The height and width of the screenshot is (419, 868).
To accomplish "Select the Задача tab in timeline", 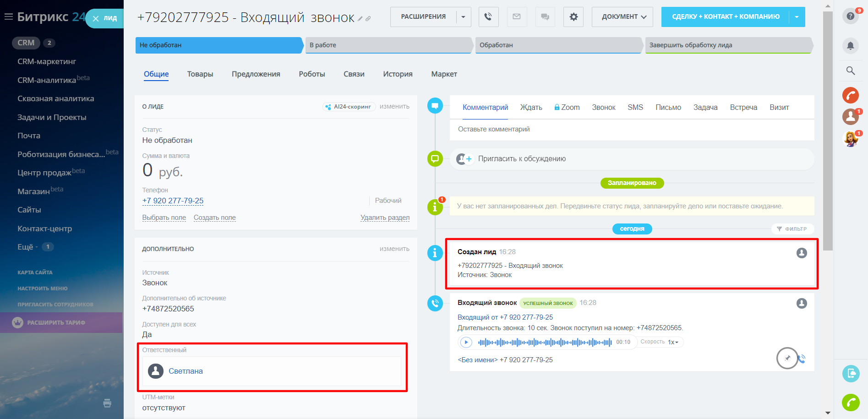I will tap(705, 108).
